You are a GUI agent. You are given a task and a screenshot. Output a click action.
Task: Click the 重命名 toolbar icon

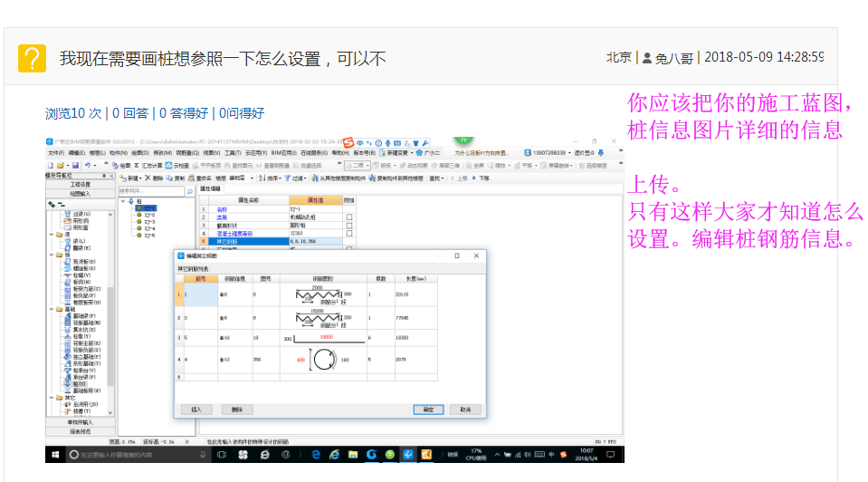191,178
